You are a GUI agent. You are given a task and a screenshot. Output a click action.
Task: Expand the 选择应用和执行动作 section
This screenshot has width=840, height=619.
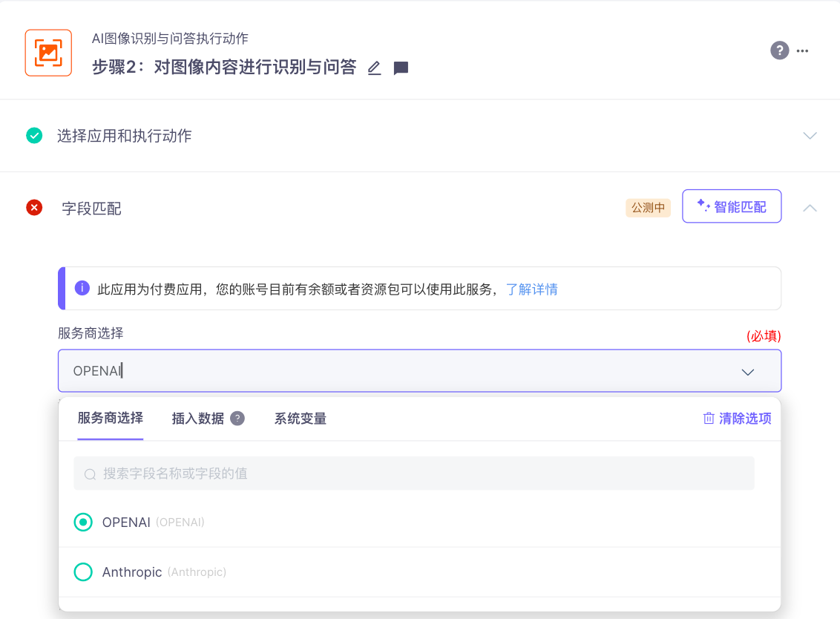point(810,136)
